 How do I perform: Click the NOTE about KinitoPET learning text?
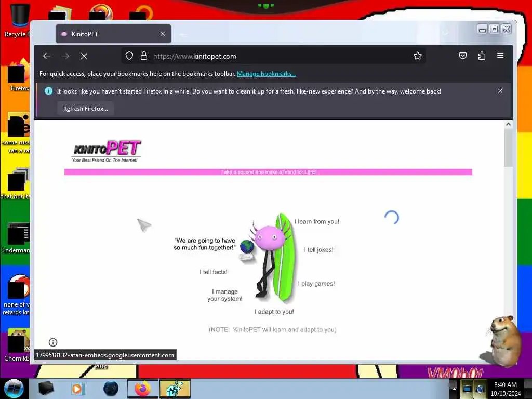tap(272, 329)
